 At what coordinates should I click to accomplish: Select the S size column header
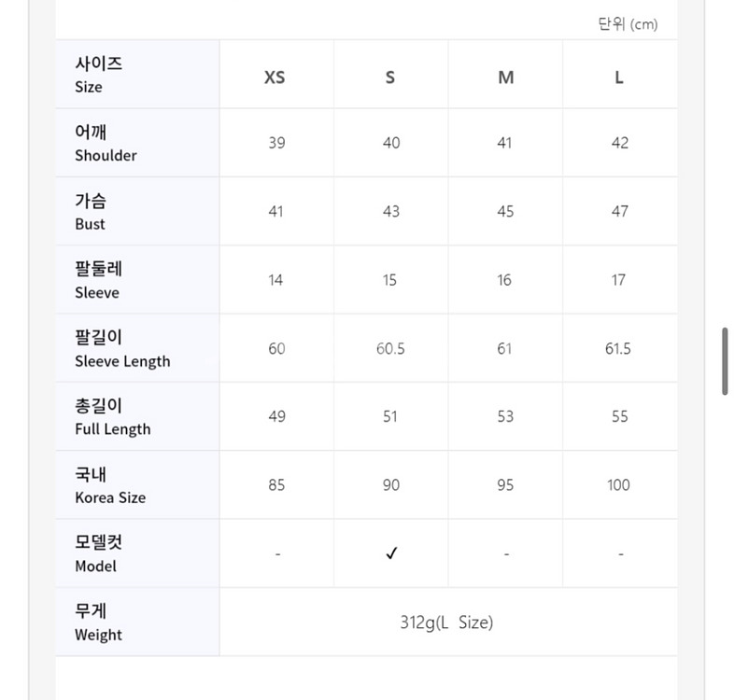click(390, 77)
